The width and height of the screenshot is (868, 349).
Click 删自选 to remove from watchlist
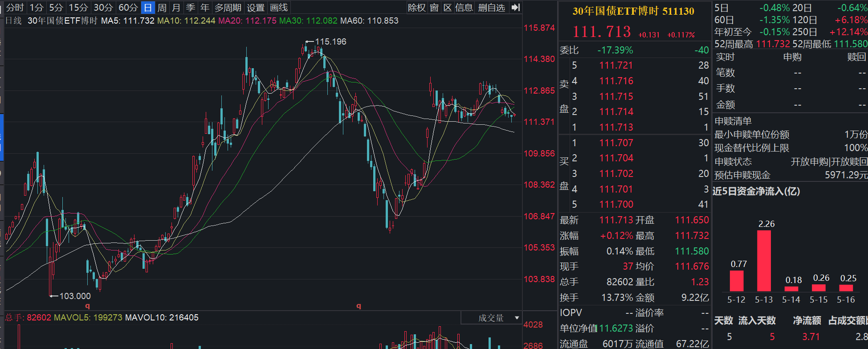[x=492, y=8]
